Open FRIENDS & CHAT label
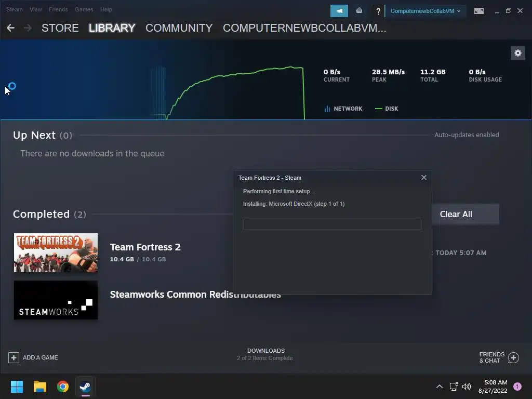532x399 pixels. [491, 357]
